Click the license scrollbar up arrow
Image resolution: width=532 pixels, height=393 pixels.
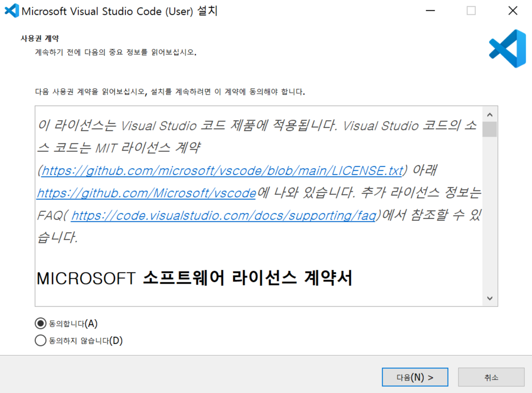point(489,115)
